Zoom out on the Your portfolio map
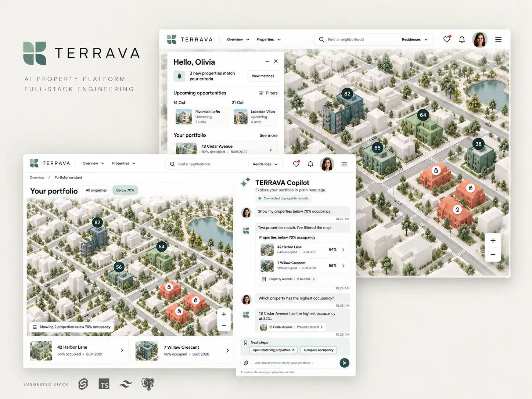 (x=224, y=326)
